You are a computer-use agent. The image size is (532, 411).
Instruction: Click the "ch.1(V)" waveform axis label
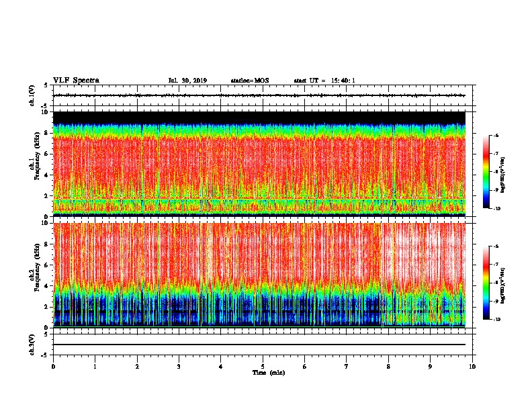point(32,95)
